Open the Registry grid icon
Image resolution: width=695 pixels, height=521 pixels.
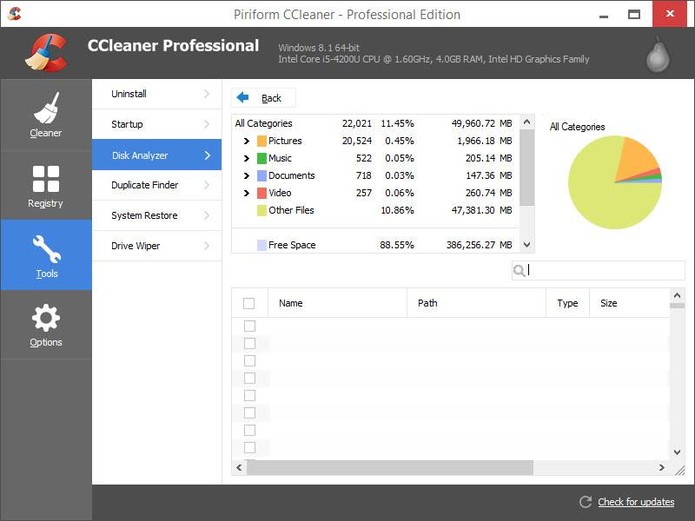(x=45, y=179)
